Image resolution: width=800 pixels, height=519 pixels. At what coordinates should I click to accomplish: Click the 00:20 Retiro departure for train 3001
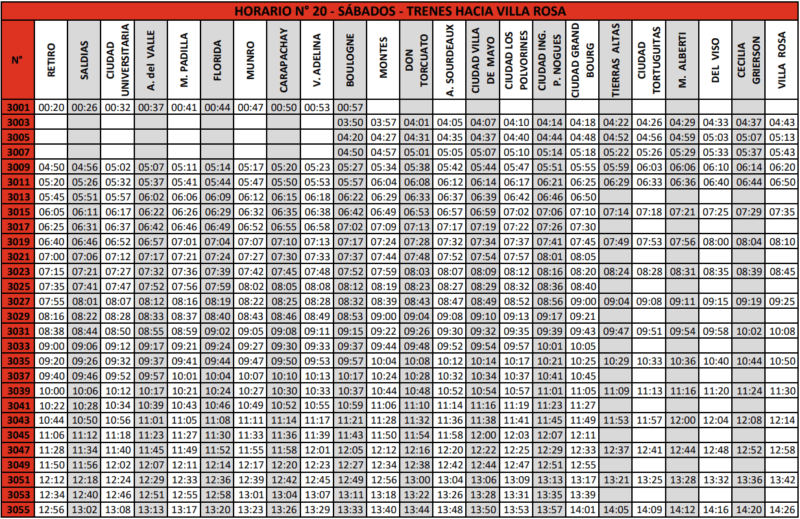[x=51, y=107]
